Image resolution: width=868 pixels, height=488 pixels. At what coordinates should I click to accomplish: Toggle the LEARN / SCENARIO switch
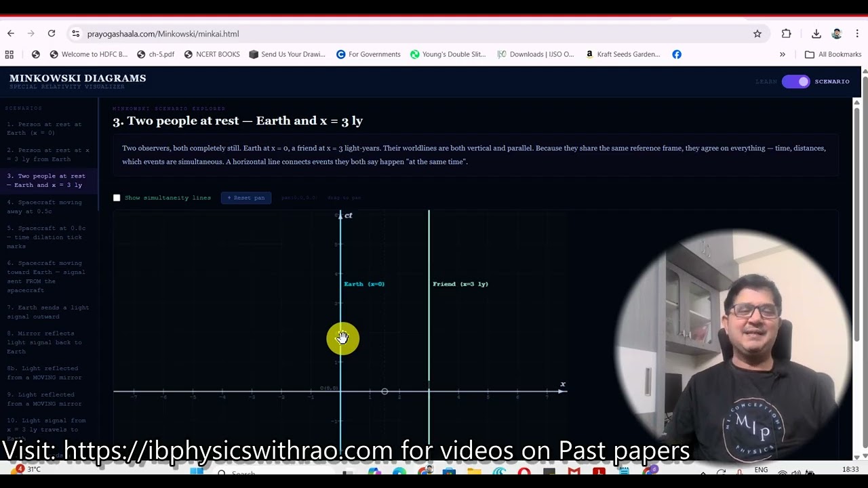(796, 81)
